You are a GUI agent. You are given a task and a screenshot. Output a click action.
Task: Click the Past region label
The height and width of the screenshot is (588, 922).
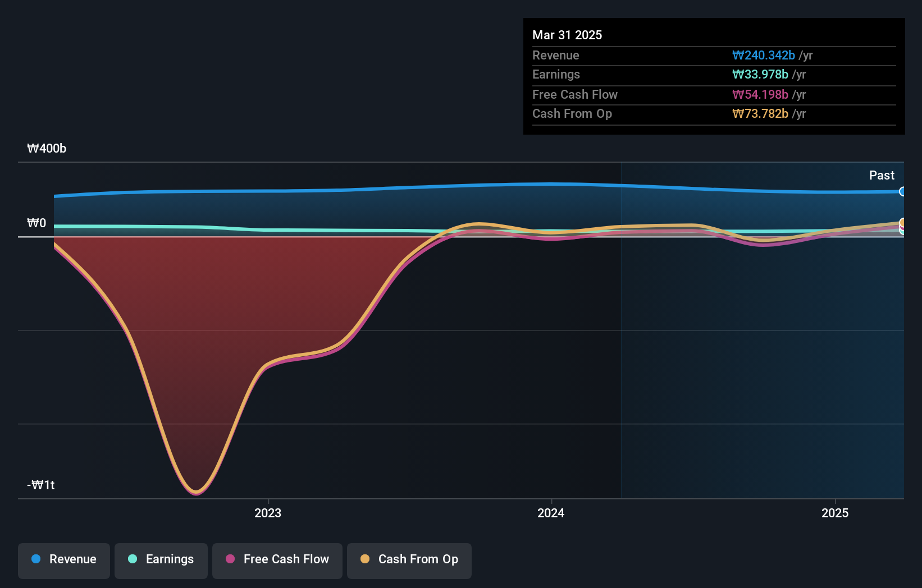[882, 175]
